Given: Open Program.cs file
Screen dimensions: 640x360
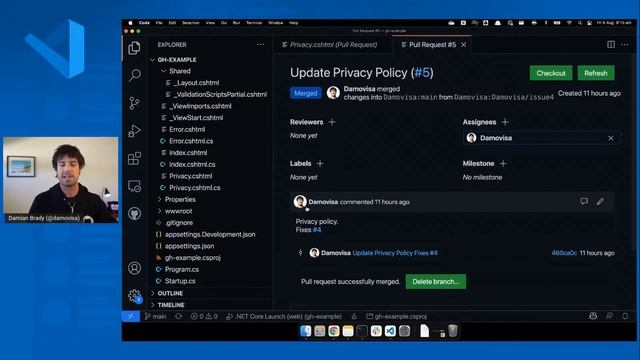Looking at the screenshot, I should coord(182,270).
